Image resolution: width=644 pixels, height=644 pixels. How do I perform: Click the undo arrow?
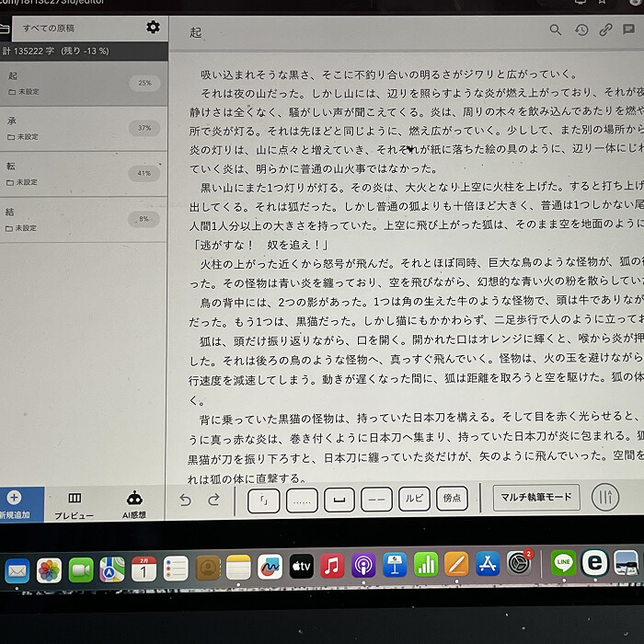pos(186,500)
